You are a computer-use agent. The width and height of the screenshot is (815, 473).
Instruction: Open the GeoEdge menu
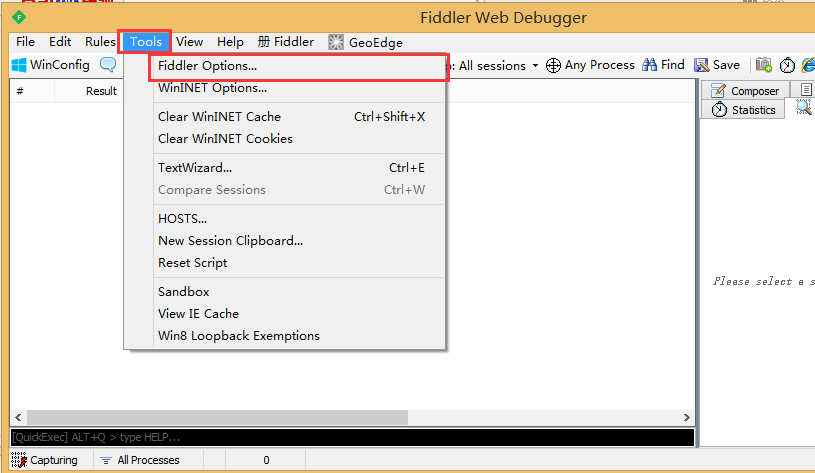pyautogui.click(x=365, y=42)
